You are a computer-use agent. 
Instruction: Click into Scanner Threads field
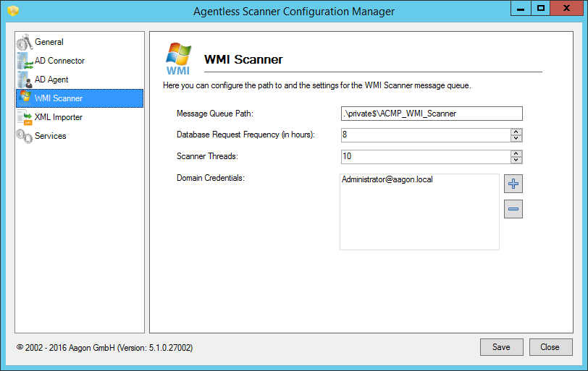426,156
